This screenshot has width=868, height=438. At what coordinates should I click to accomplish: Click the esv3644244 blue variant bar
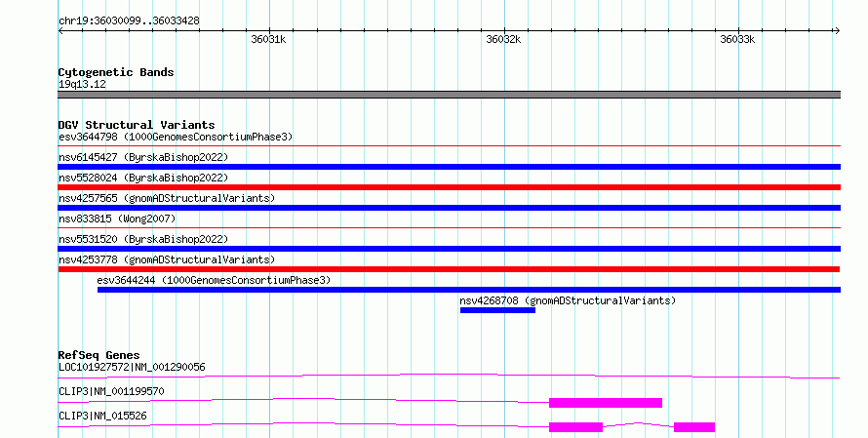point(469,290)
